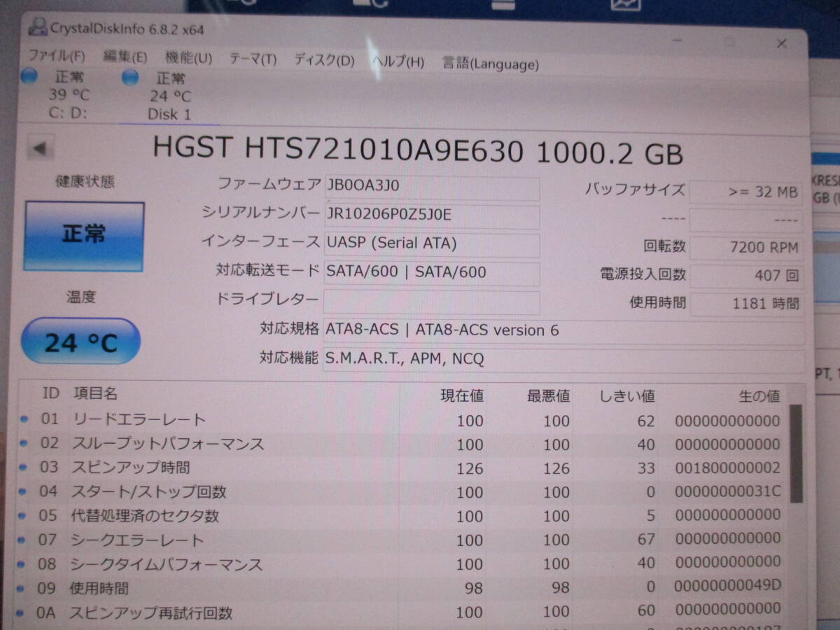Click the 最悪値 column header
840x630 pixels.
coord(548,396)
